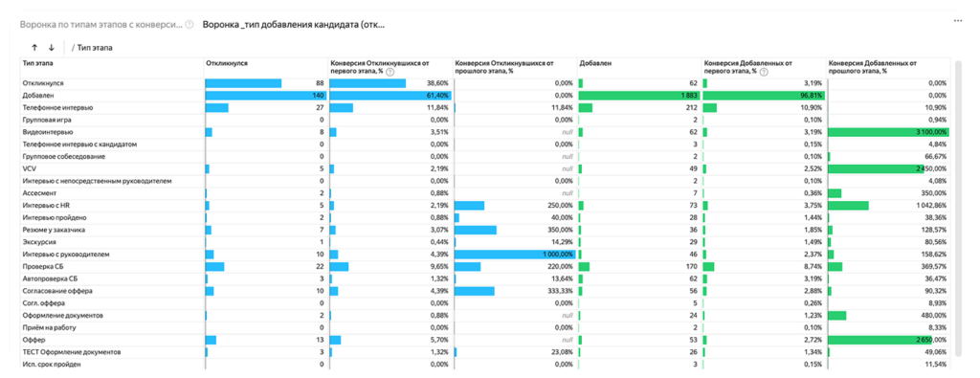
Task: Click the up arrow hierarchy icon
Action: [x=34, y=48]
